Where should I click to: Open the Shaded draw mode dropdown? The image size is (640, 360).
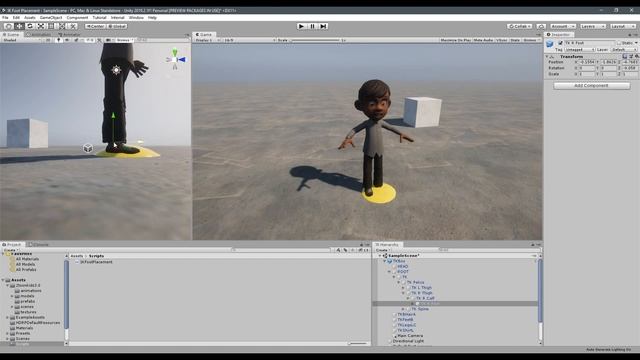(21, 40)
